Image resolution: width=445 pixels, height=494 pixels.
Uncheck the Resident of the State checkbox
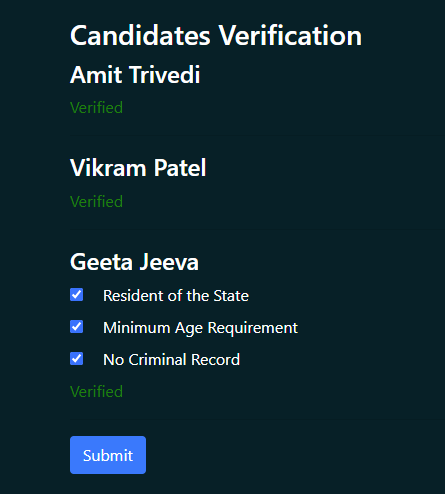point(77,295)
